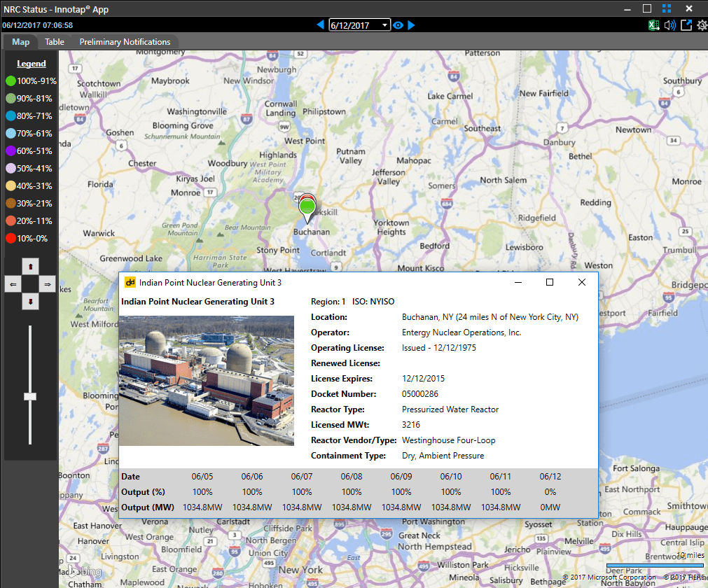Click 'Pressurized Water Reactor' value

click(x=450, y=409)
